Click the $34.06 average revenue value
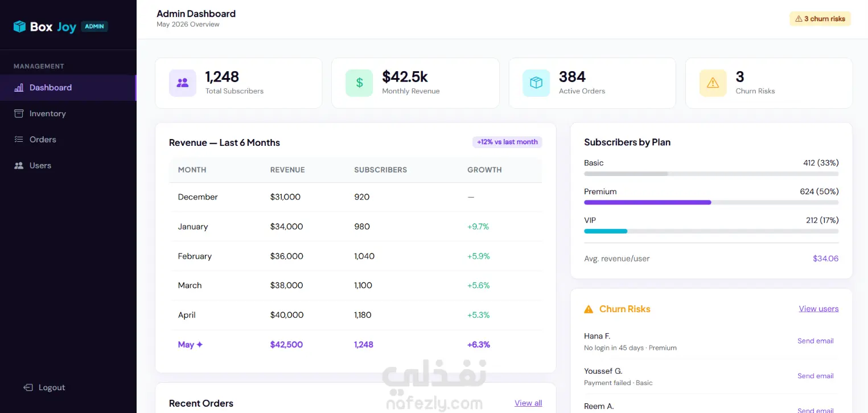This screenshot has width=868, height=413. point(826,259)
